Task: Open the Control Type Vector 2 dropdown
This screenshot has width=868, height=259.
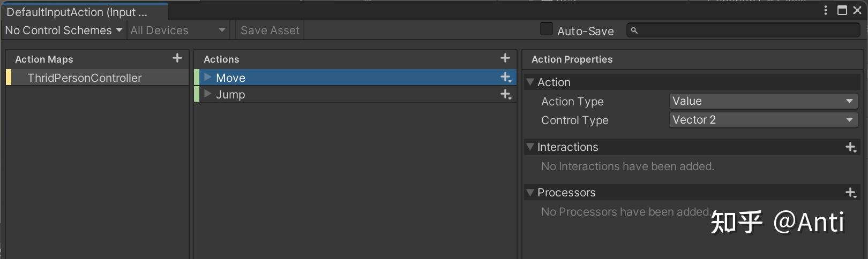Action: (763, 120)
